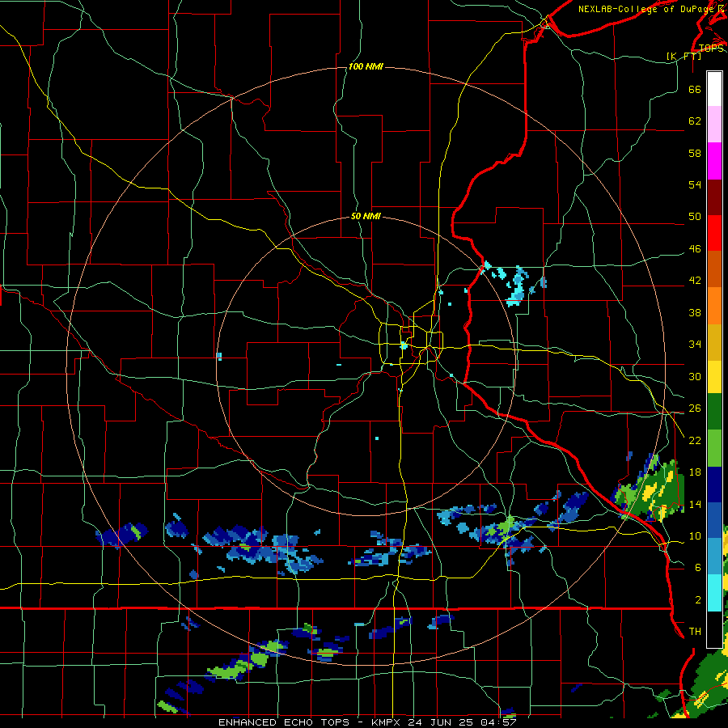Screen dimensions: 728x728
Task: Click the "2" legend value
Action: tap(698, 600)
